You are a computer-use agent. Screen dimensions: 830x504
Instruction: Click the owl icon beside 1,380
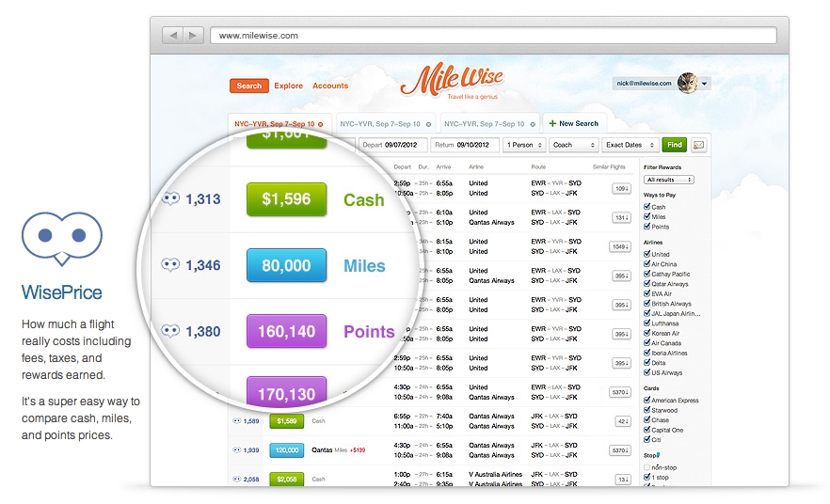pyautogui.click(x=170, y=331)
